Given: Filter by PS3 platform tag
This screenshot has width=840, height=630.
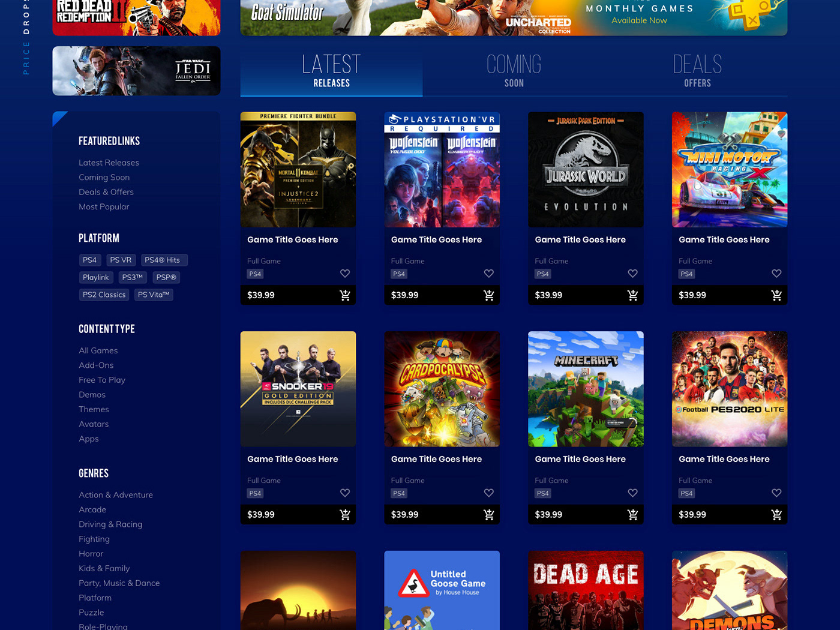Looking at the screenshot, I should point(132,277).
